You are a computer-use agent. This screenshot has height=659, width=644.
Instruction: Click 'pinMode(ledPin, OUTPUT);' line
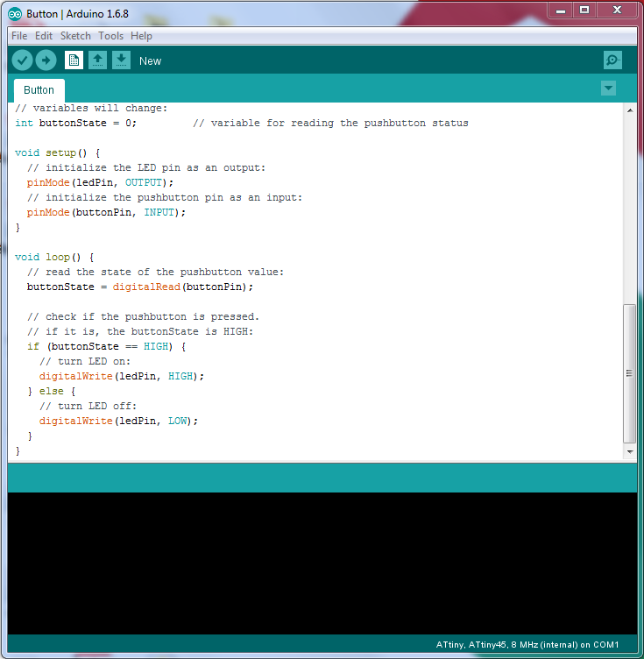(x=100, y=183)
